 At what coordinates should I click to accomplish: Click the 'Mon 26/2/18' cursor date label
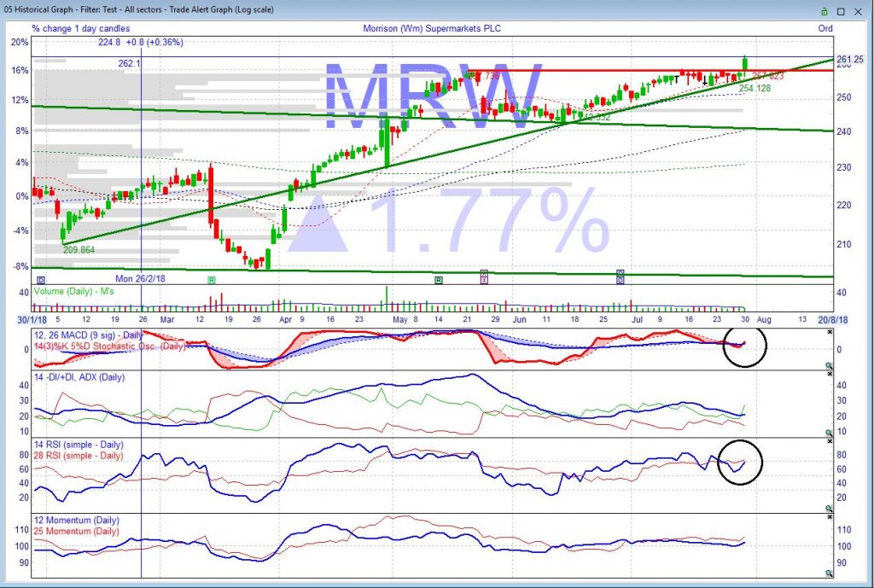click(x=140, y=279)
